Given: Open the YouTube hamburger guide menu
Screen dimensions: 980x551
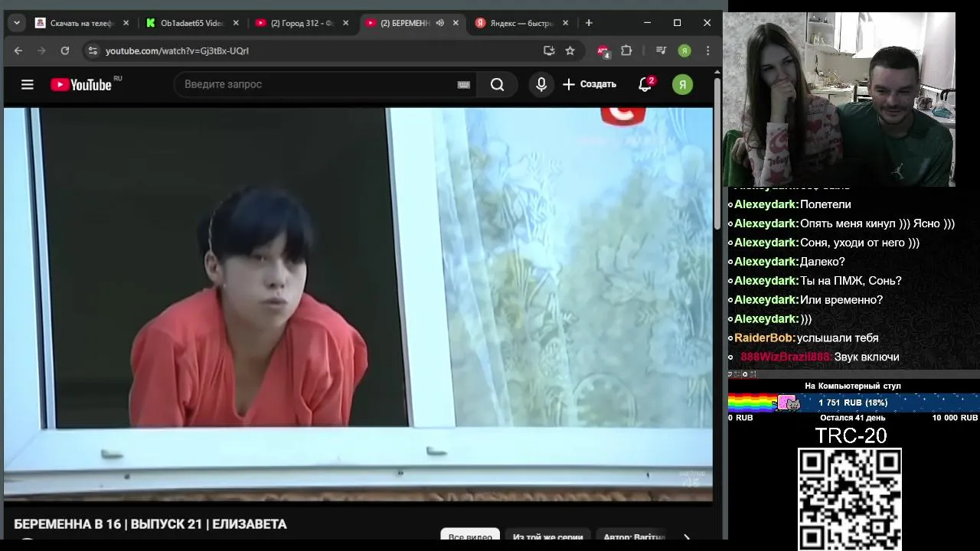Looking at the screenshot, I should [28, 84].
